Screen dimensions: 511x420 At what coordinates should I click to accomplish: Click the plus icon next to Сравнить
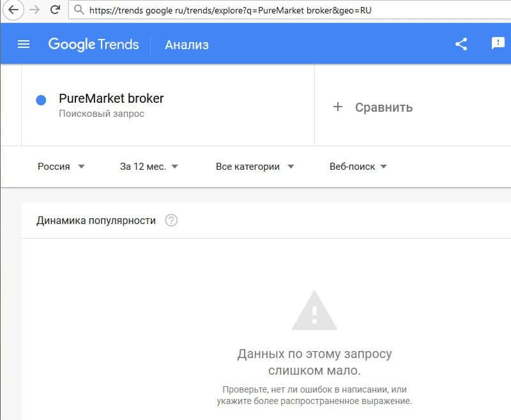(x=338, y=107)
